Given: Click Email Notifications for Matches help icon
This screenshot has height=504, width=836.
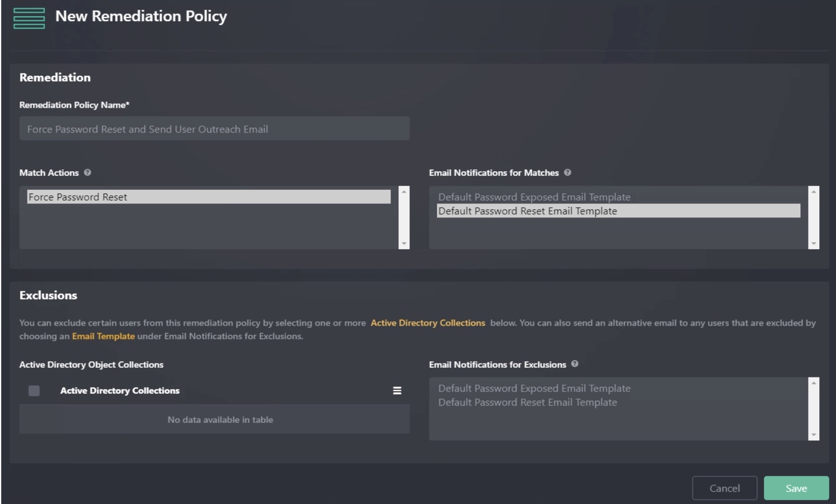Looking at the screenshot, I should [x=567, y=173].
